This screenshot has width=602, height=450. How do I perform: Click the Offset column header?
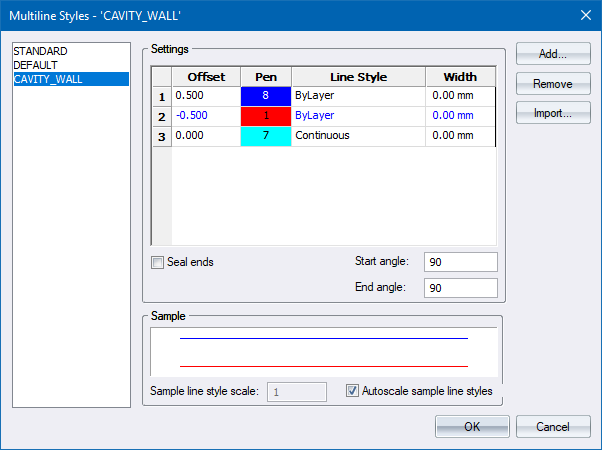(206, 77)
